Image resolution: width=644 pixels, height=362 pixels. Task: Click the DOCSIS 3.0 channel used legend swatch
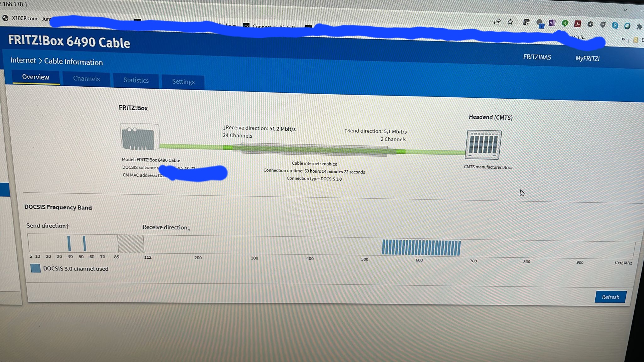tap(36, 268)
